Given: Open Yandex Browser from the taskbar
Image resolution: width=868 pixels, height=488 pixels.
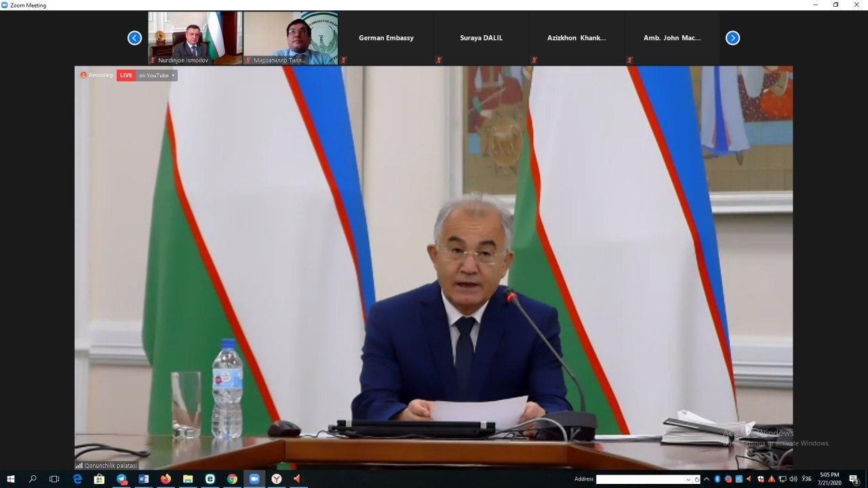Looking at the screenshot, I should pos(276,479).
